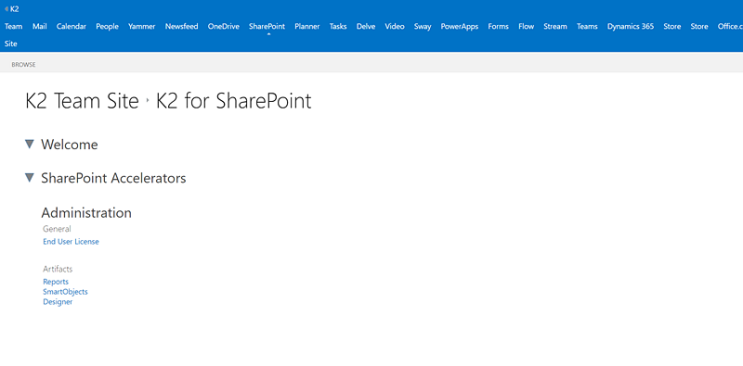
Task: Open Yammer in the navigation bar
Action: click(142, 27)
